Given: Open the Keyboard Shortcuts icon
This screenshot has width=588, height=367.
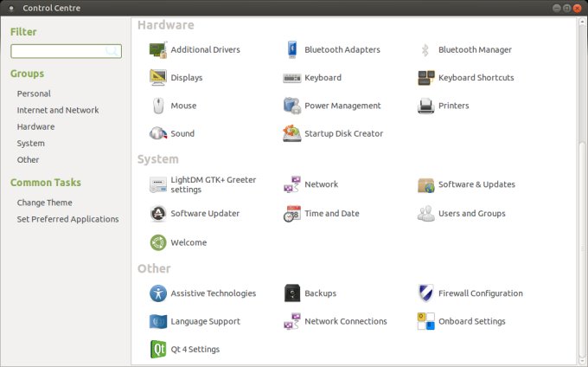Looking at the screenshot, I should pos(426,78).
